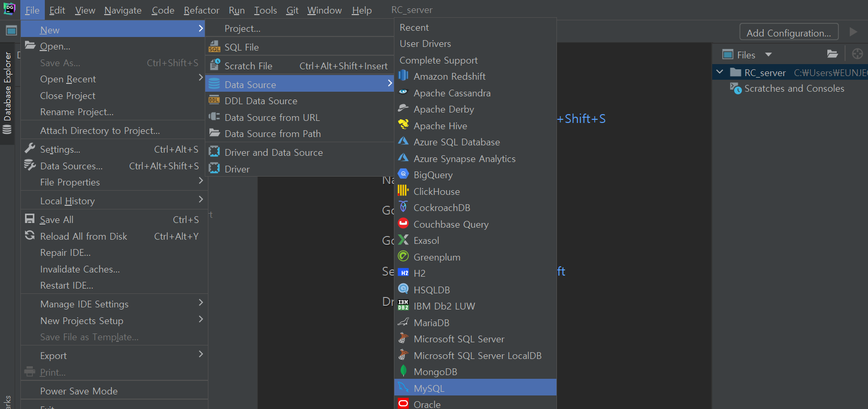868x409 pixels.
Task: Click the CockroachDB icon
Action: [403, 207]
